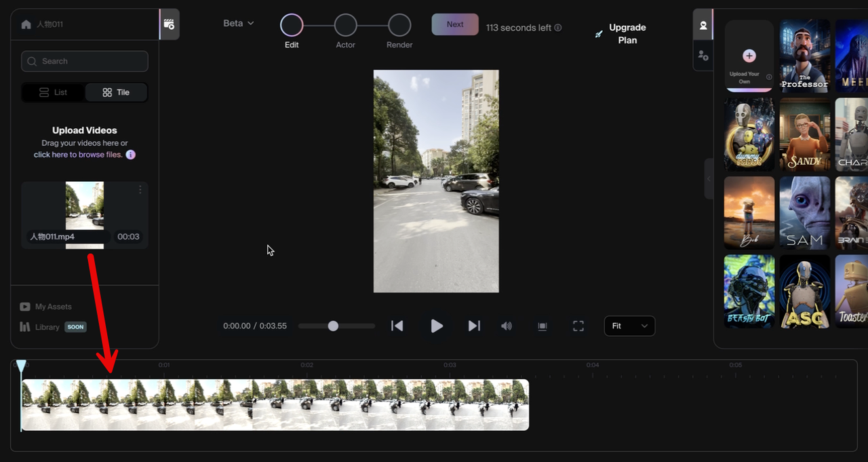The height and width of the screenshot is (462, 868).
Task: Go to the Render step
Action: [399, 26]
